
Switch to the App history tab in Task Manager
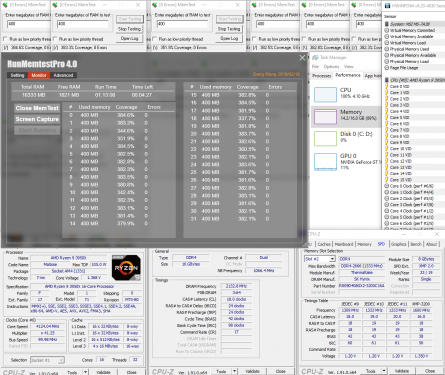(x=373, y=76)
